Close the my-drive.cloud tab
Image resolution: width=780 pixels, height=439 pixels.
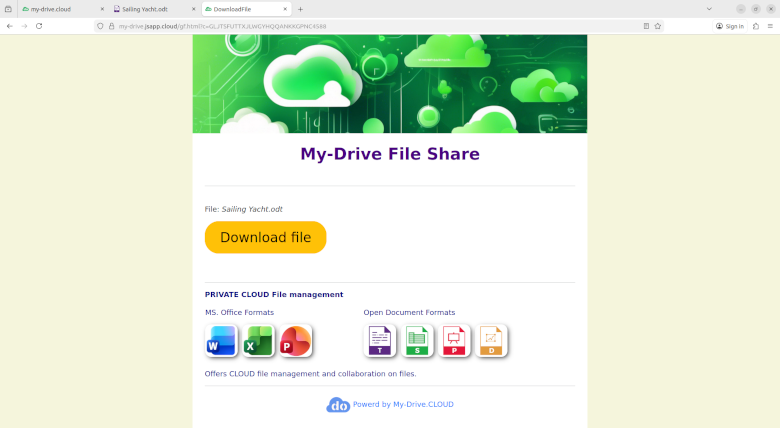tap(102, 9)
